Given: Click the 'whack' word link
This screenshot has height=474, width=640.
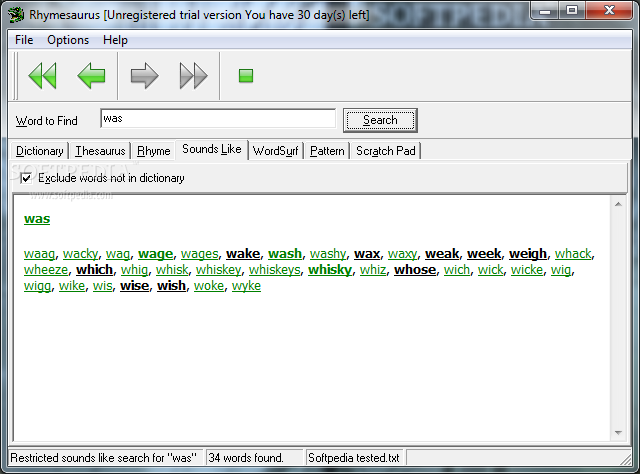Looking at the screenshot, I should tap(573, 254).
